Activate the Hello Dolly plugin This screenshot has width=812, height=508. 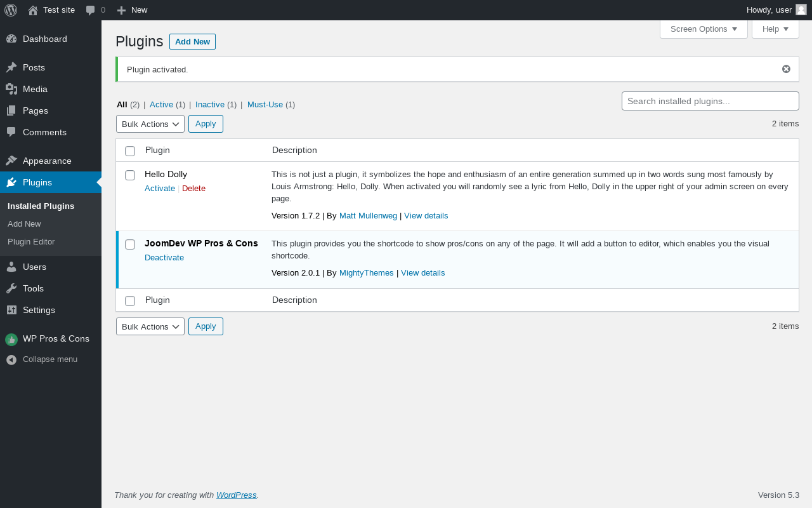pos(160,189)
